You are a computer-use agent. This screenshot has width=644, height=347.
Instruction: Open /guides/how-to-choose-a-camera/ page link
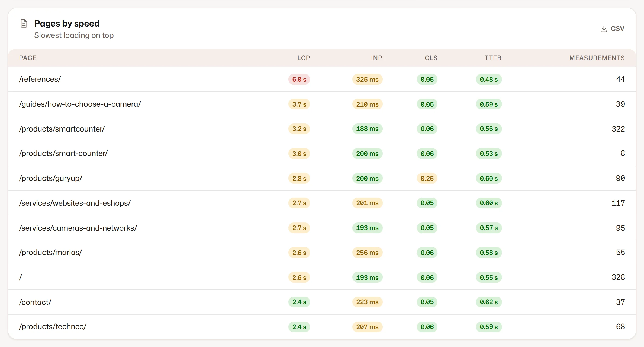click(x=80, y=104)
